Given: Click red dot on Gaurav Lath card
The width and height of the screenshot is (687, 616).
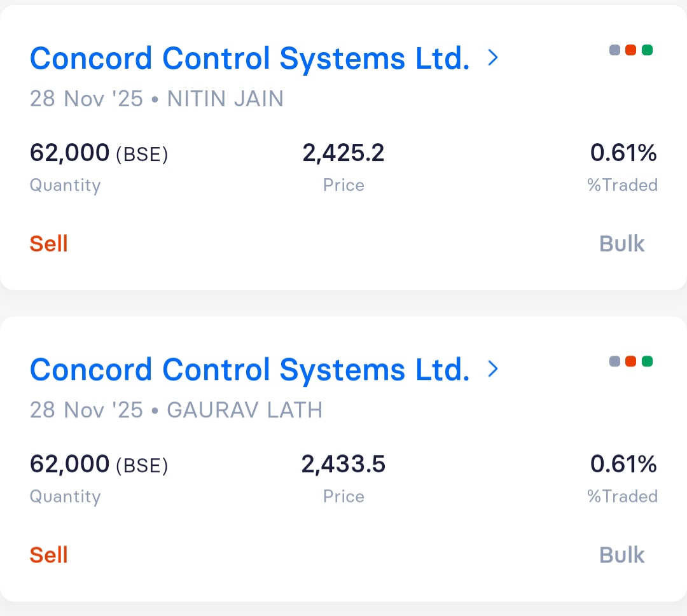Looking at the screenshot, I should [631, 361].
